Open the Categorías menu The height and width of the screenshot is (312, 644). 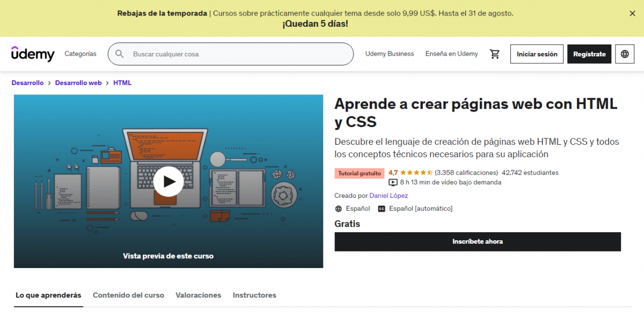(80, 54)
